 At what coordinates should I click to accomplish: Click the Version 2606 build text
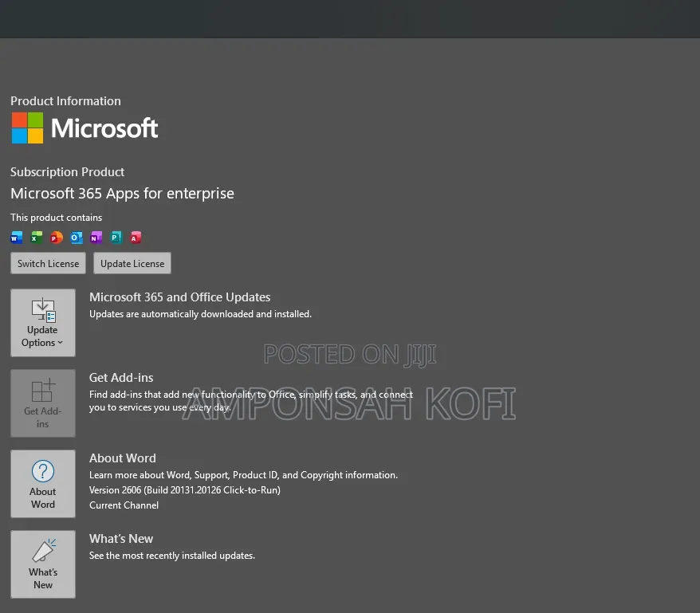185,490
